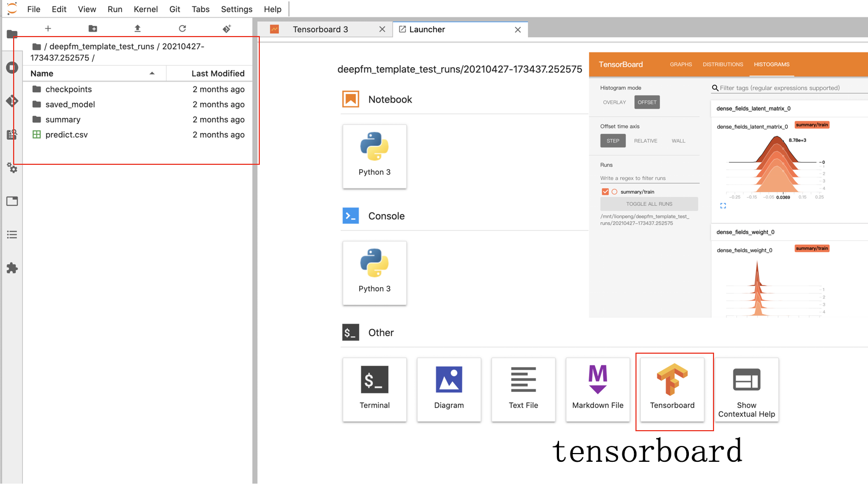The height and width of the screenshot is (488, 868).
Task: Navigate to deepfm_template_test_runs in breadcrumb
Action: pos(102,46)
